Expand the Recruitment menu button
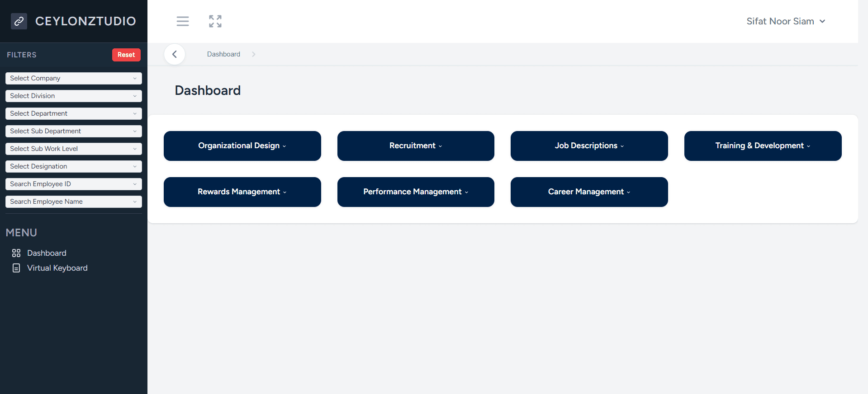Screen dimensions: 868x394 416,146
